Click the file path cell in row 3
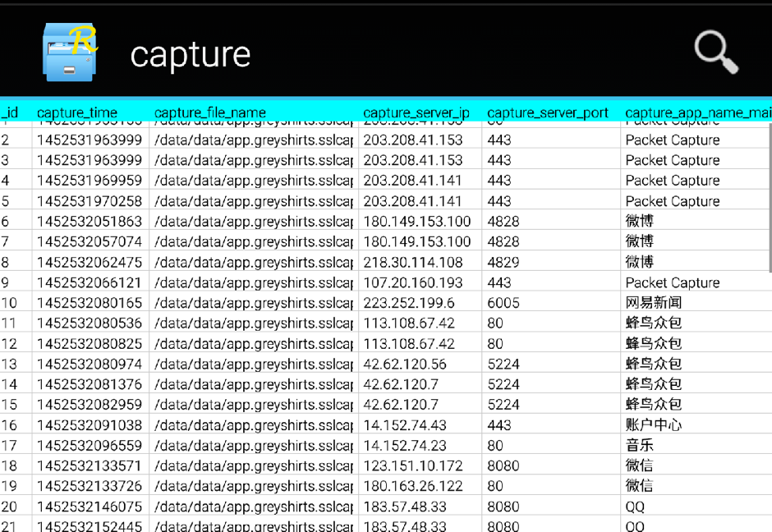The width and height of the screenshot is (772, 532). [254, 160]
